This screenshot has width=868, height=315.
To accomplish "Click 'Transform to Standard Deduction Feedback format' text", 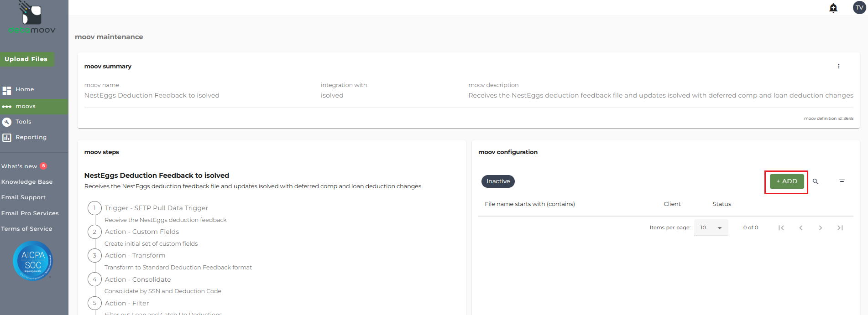I will (x=178, y=268).
